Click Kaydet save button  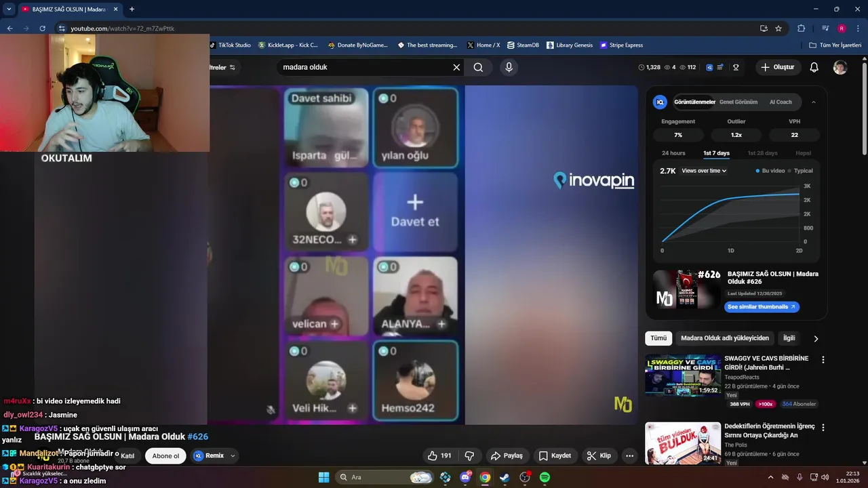[555, 455]
